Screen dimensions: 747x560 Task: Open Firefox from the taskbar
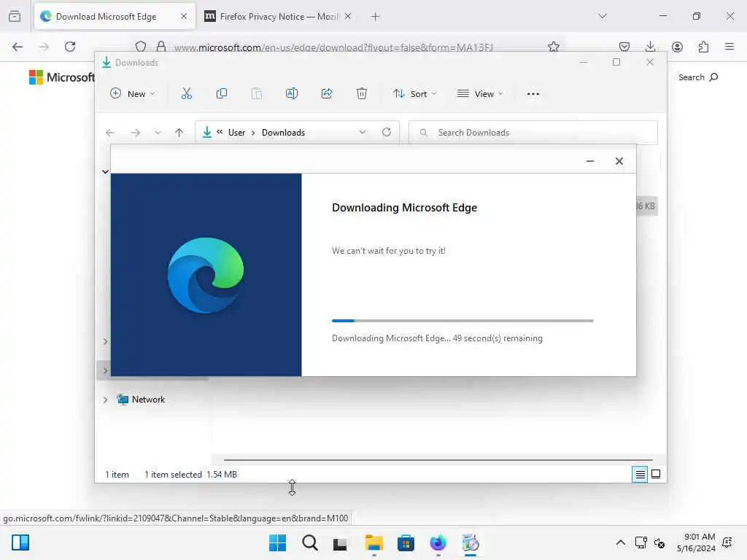pos(438,542)
